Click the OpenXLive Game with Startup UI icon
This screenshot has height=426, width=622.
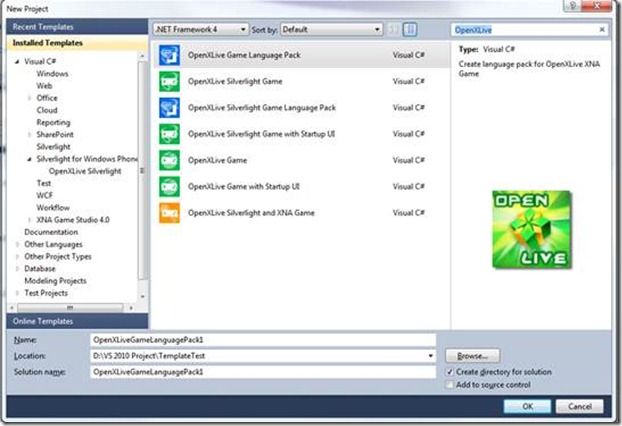pos(169,186)
